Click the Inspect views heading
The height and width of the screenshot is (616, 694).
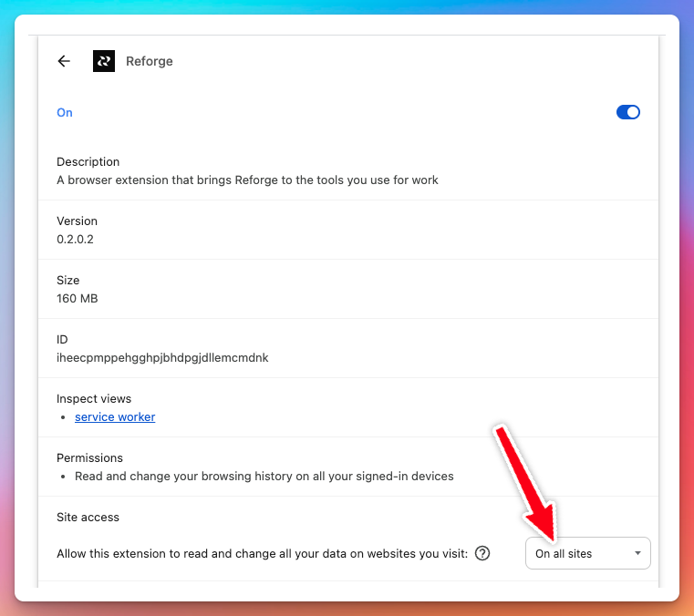[94, 398]
